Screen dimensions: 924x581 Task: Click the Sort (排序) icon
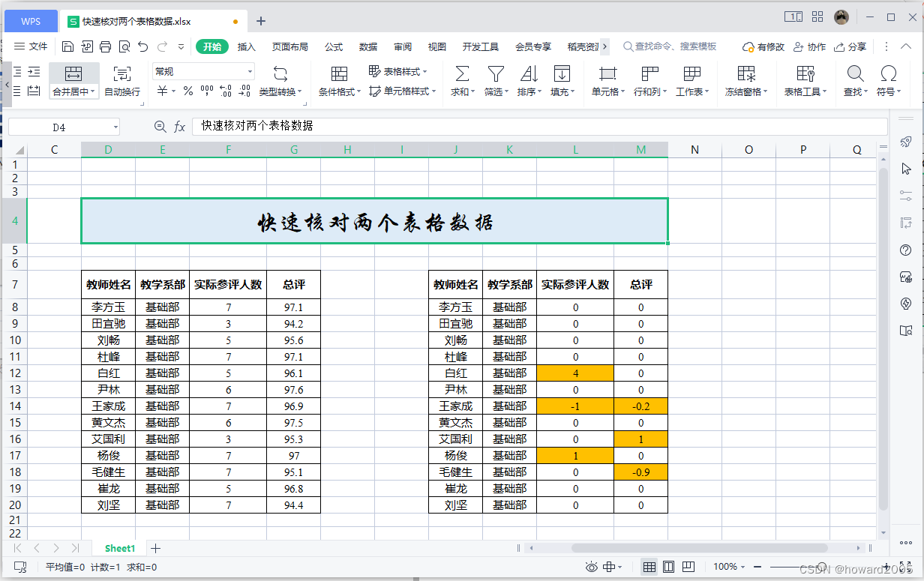529,73
